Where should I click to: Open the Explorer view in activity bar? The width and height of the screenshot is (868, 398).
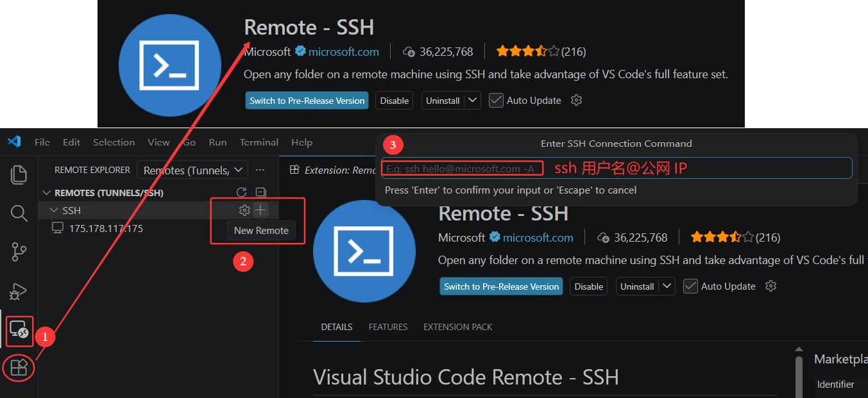click(19, 174)
